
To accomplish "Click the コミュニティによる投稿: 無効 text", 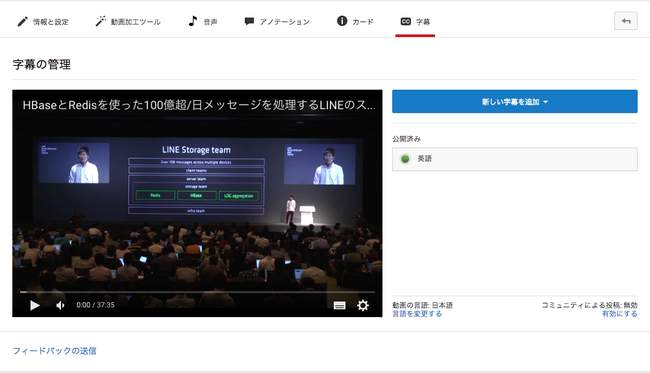I will coord(589,305).
